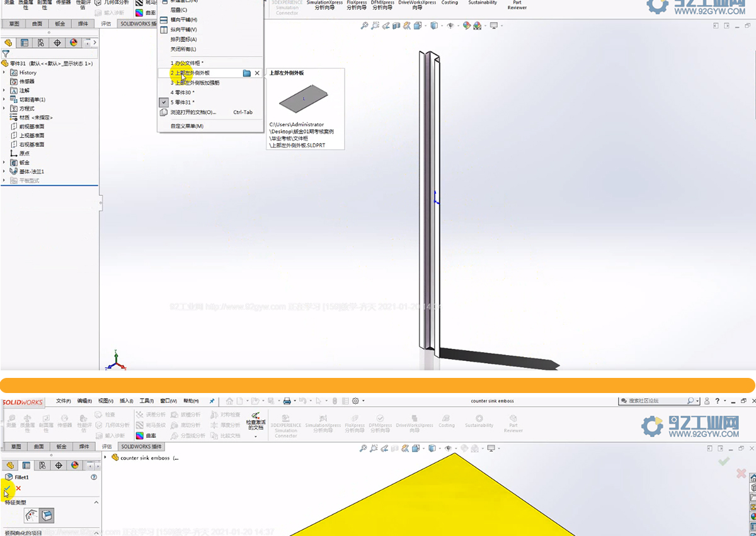Open 工具(T) menu in lower window

(146, 401)
